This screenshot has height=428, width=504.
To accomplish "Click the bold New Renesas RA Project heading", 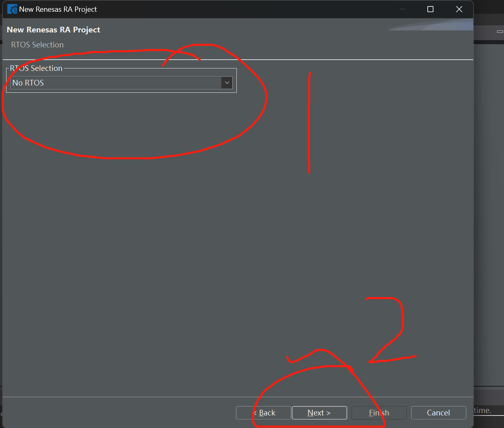I will [54, 30].
